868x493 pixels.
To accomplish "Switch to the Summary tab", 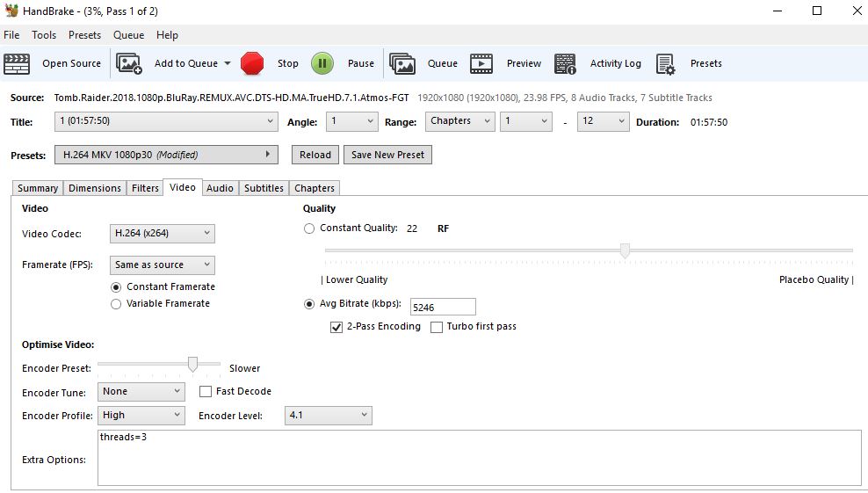I will [x=38, y=188].
